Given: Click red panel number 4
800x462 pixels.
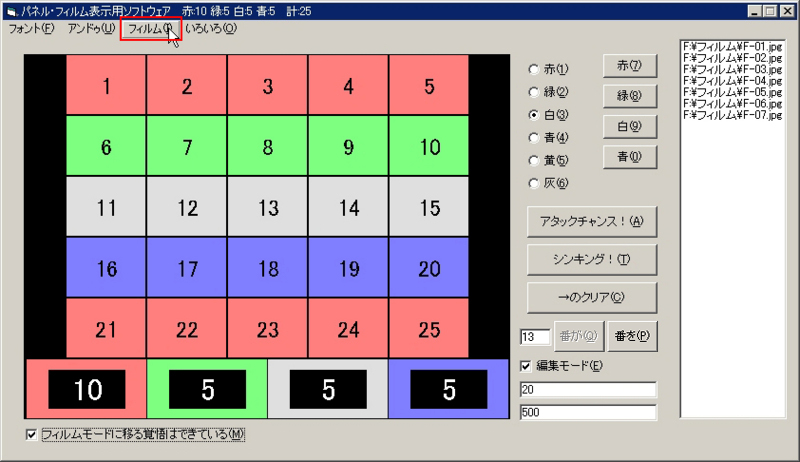Looking at the screenshot, I should pyautogui.click(x=348, y=85).
